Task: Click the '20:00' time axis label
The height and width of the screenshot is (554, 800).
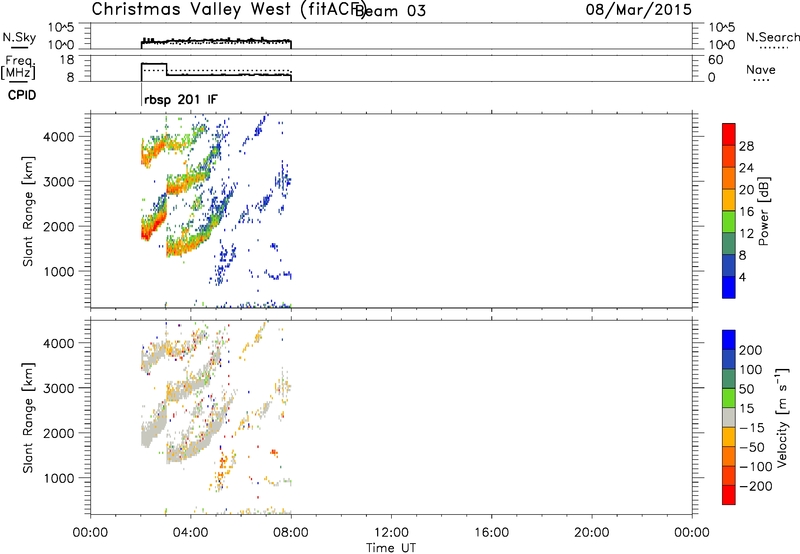Action: point(591,533)
